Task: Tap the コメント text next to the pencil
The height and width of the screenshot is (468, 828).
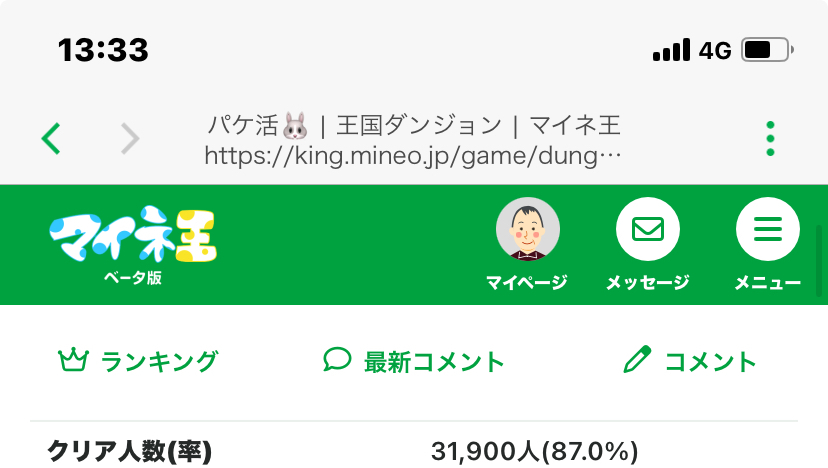Action: [710, 362]
